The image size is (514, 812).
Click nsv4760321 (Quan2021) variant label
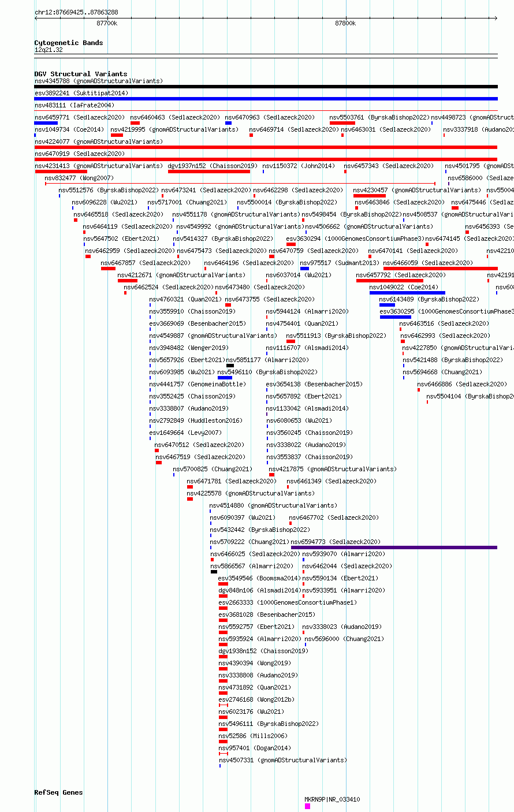[185, 299]
